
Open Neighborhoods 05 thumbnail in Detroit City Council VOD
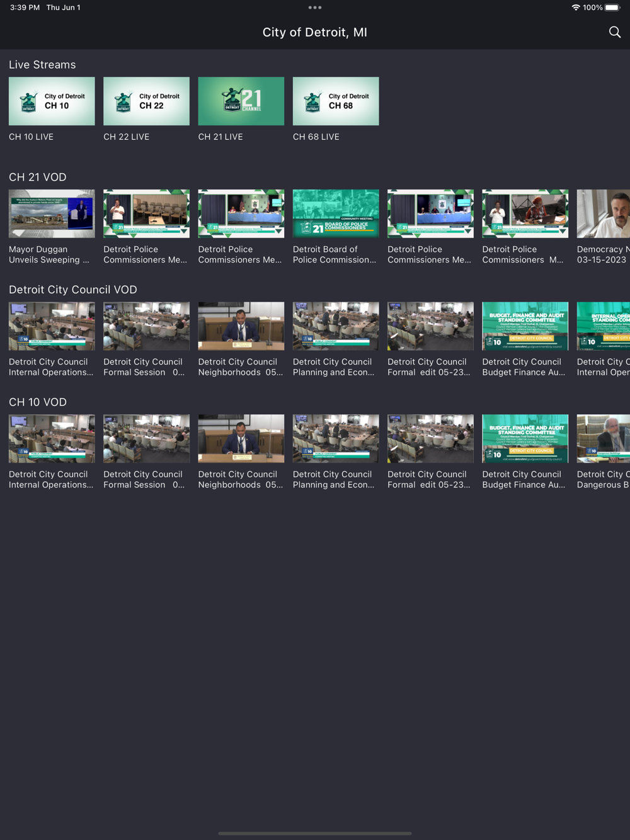(241, 326)
